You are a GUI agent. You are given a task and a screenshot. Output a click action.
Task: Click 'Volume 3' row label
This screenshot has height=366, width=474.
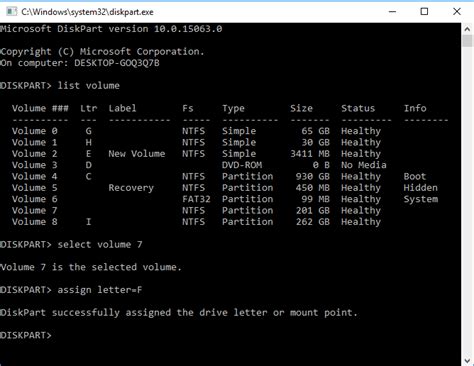[35, 165]
